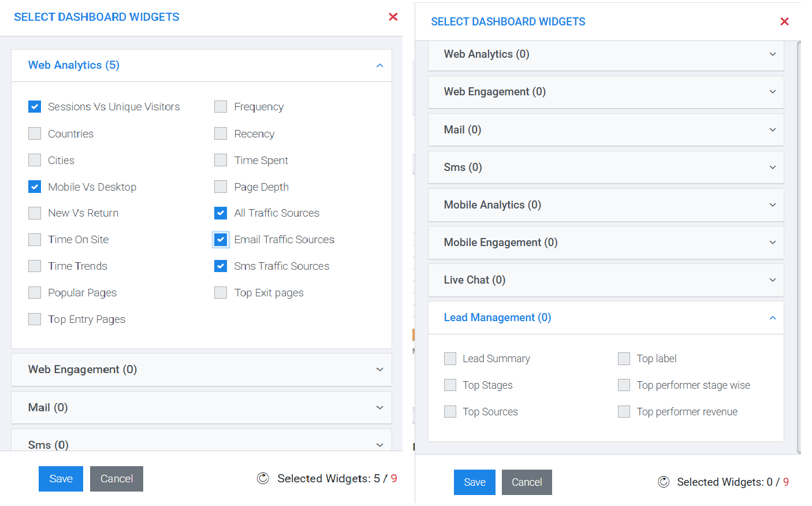This screenshot has height=506, width=812.
Task: Save the dialog with 0 selected widgets
Action: tap(475, 482)
